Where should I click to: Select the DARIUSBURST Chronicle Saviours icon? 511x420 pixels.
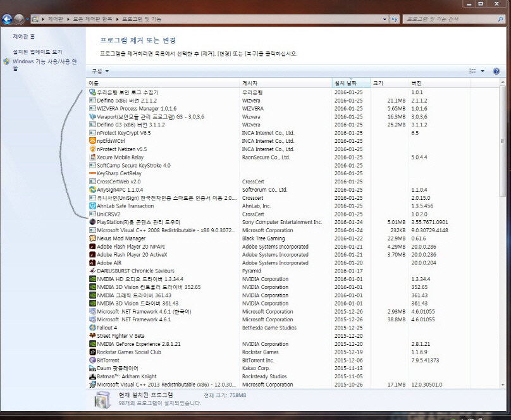[x=92, y=271]
